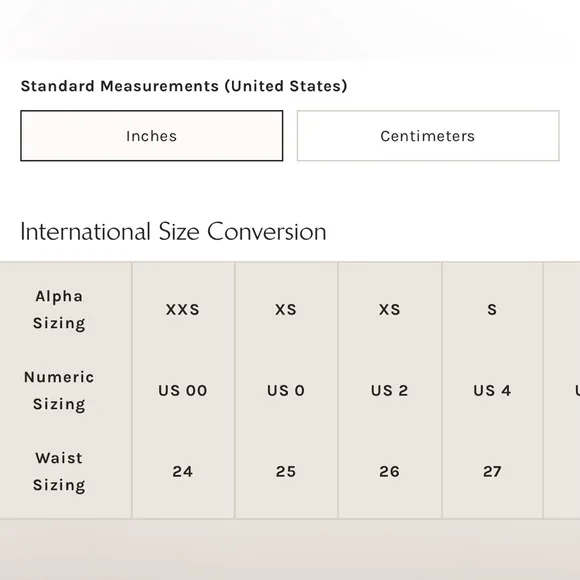The image size is (580, 580).
Task: Pick the waist size 27 value
Action: pos(492,472)
